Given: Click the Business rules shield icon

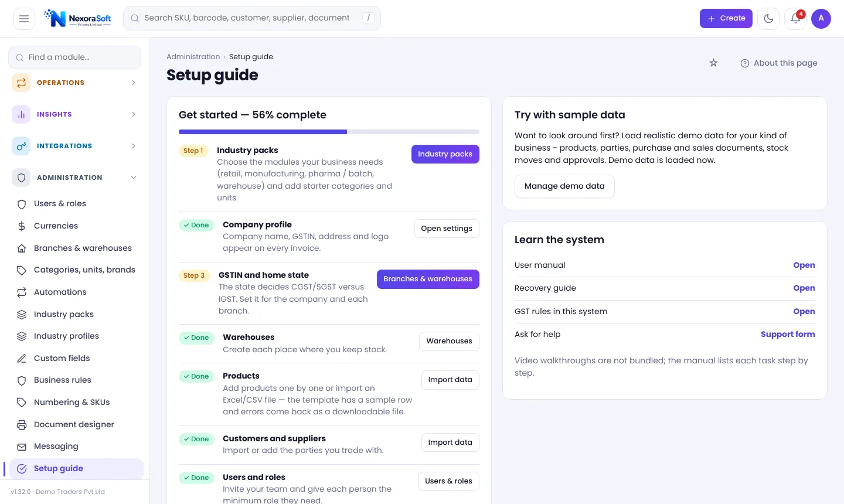Looking at the screenshot, I should (x=22, y=380).
